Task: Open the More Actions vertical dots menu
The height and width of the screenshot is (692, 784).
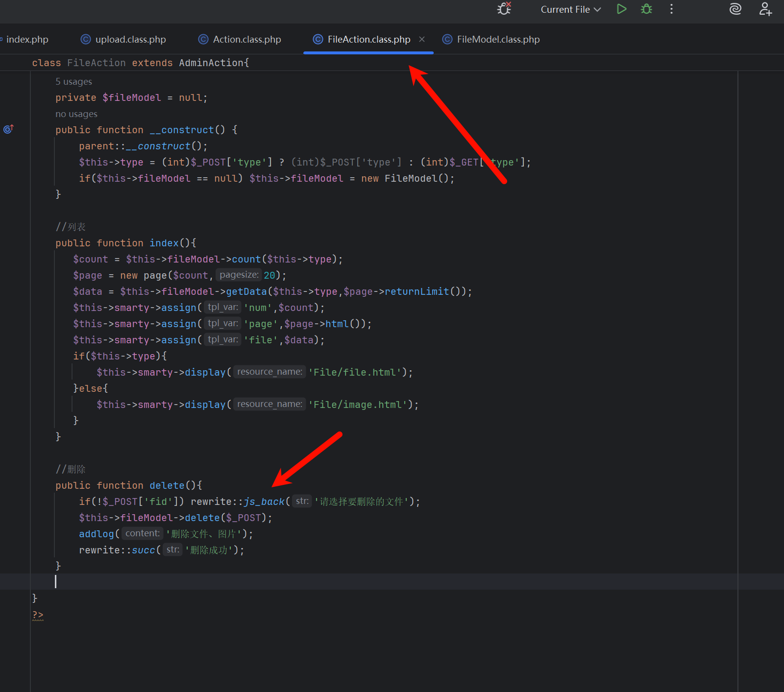Action: point(671,9)
